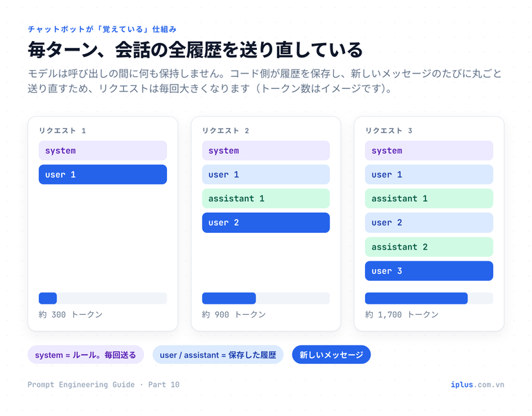532x416 pixels.
Task: Click the blue subtitle チャットボットが「覚えている」仕組み
Action: pos(102,29)
